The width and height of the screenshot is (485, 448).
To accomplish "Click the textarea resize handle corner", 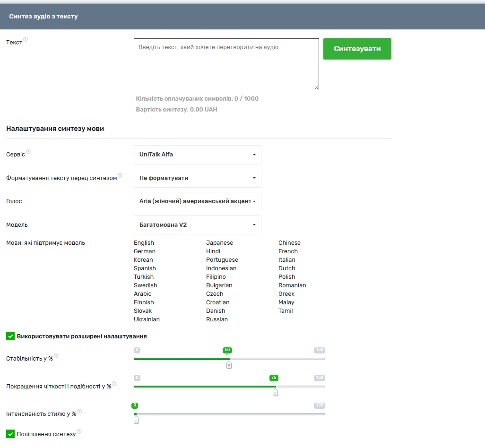I will [316, 87].
